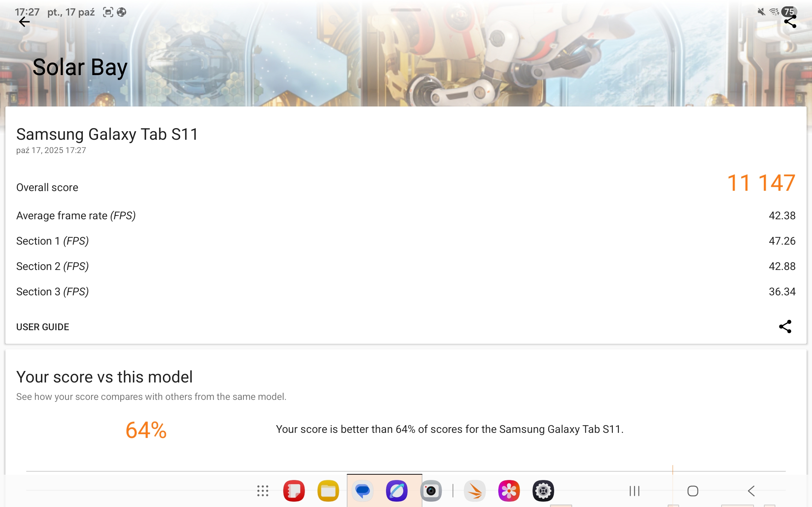Switch to the 3DMark app taskbar icon
This screenshot has width=812, height=507.
point(475,491)
